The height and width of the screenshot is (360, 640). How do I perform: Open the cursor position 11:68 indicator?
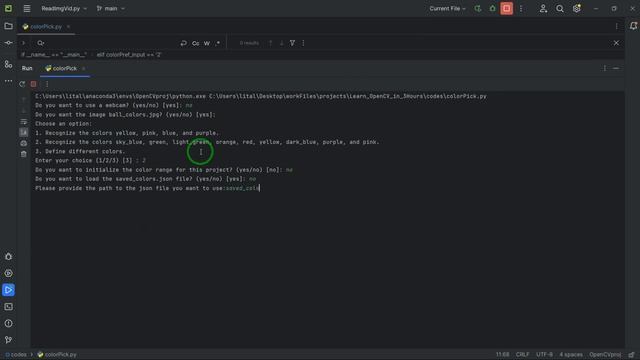click(x=502, y=354)
